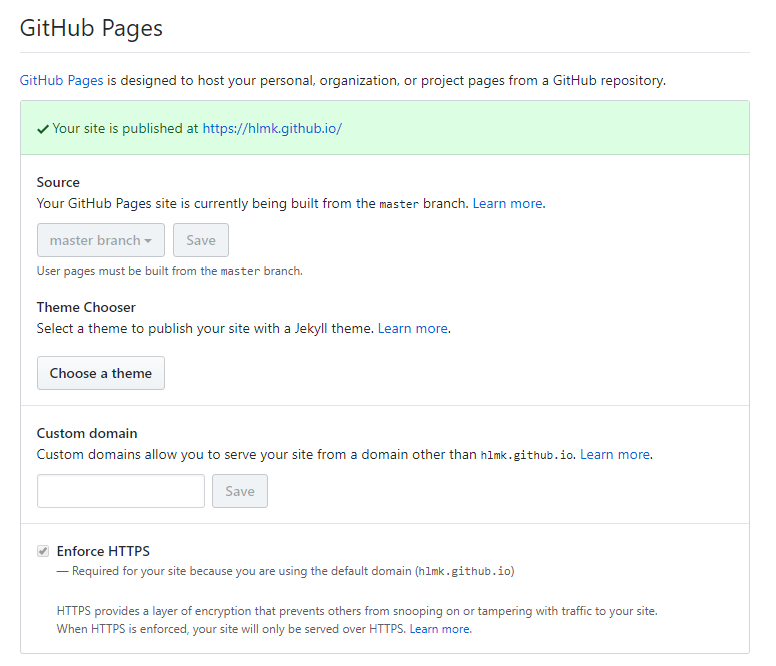The image size is (776, 666).
Task: Click Save button next to master branch
Action: 201,240
